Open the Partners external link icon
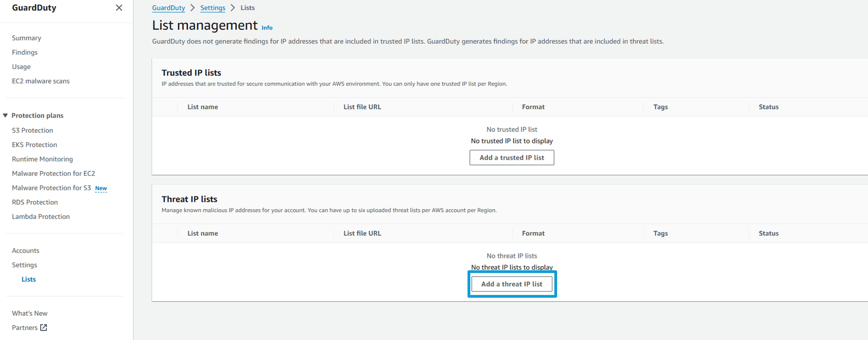Image resolution: width=868 pixels, height=340 pixels. coord(43,327)
